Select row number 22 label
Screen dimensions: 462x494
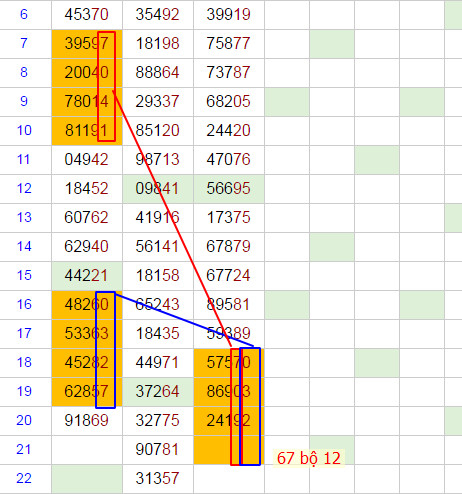(x=24, y=479)
